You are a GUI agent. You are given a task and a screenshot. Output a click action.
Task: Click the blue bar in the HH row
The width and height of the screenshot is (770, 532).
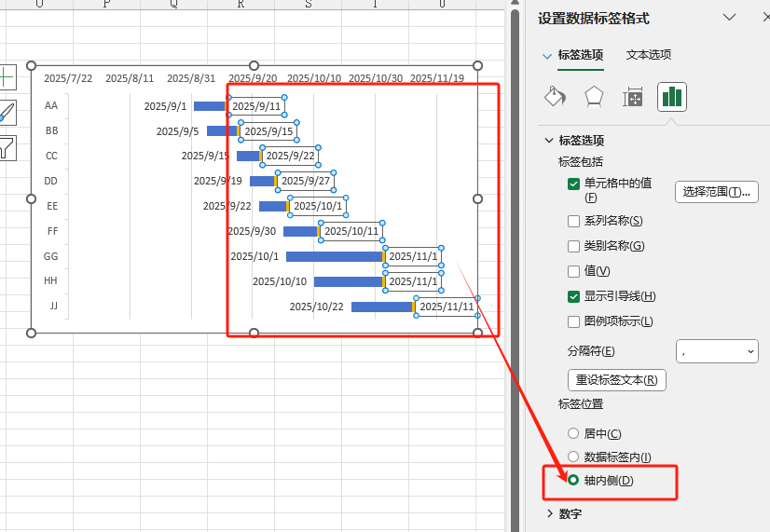(348, 281)
